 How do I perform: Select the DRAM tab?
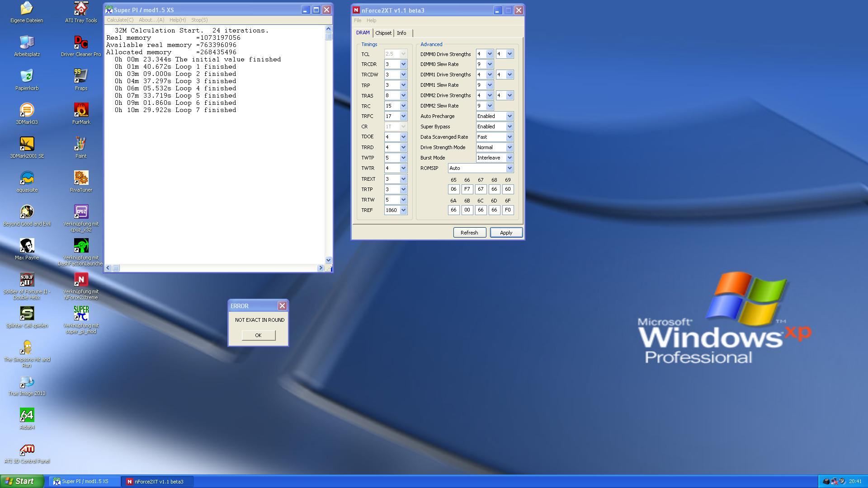click(x=363, y=33)
